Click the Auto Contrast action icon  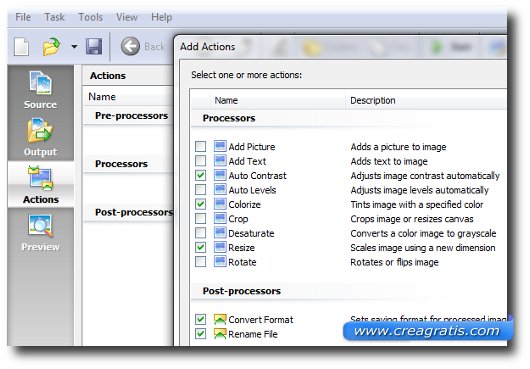(220, 175)
